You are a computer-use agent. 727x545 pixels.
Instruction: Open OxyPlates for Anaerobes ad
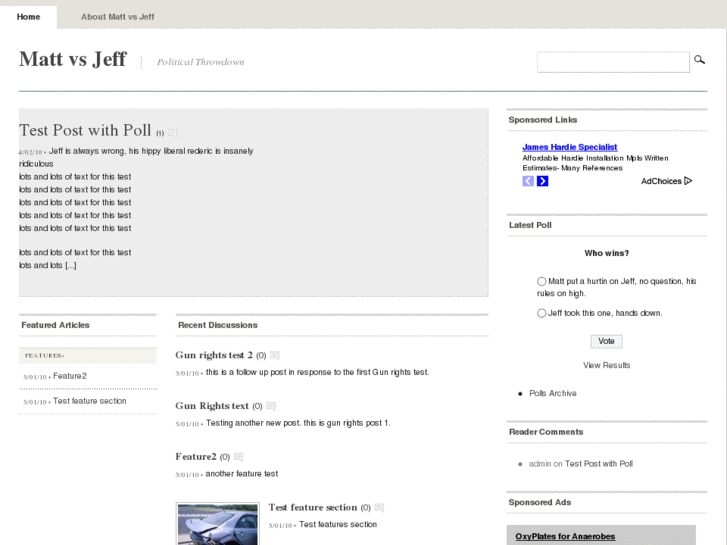coord(565,537)
